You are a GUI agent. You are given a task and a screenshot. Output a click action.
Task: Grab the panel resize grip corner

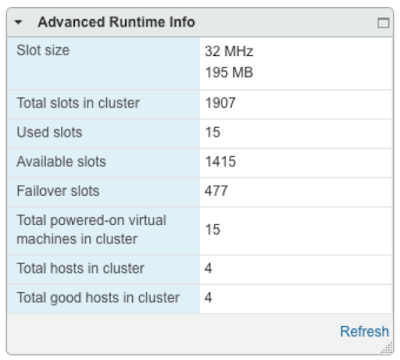387,349
